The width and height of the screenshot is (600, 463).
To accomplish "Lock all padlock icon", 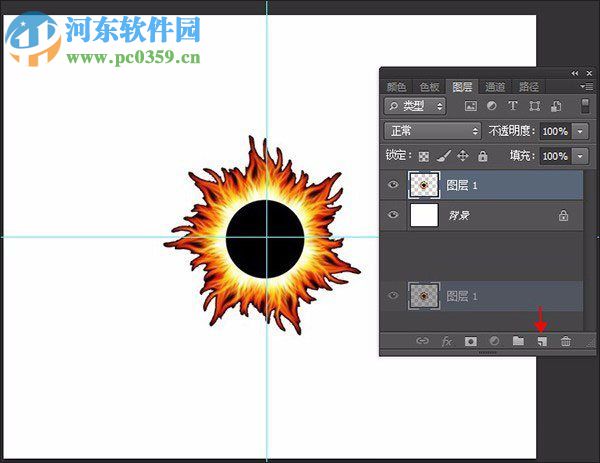I will 483,156.
